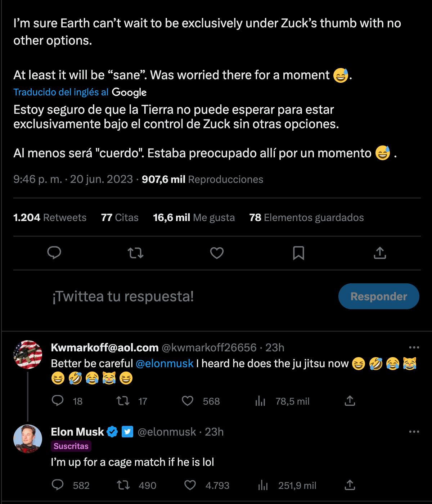Like the main tweet with the heart icon

pos(217,253)
